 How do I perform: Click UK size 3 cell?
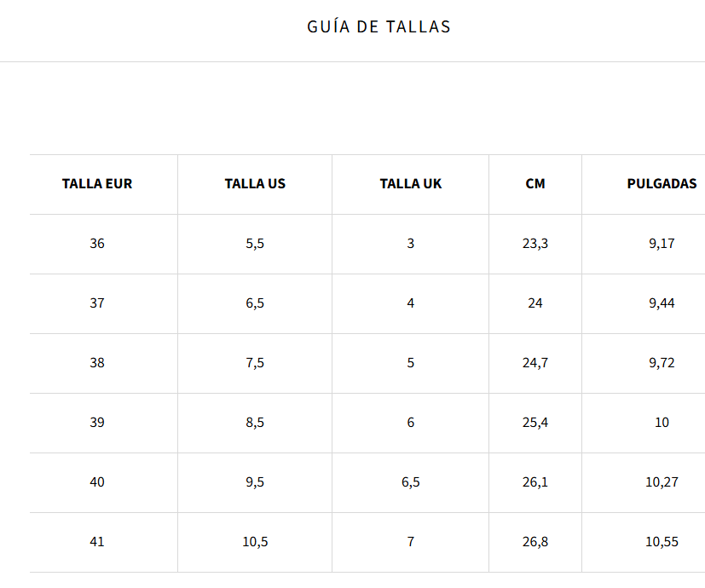[x=411, y=244]
